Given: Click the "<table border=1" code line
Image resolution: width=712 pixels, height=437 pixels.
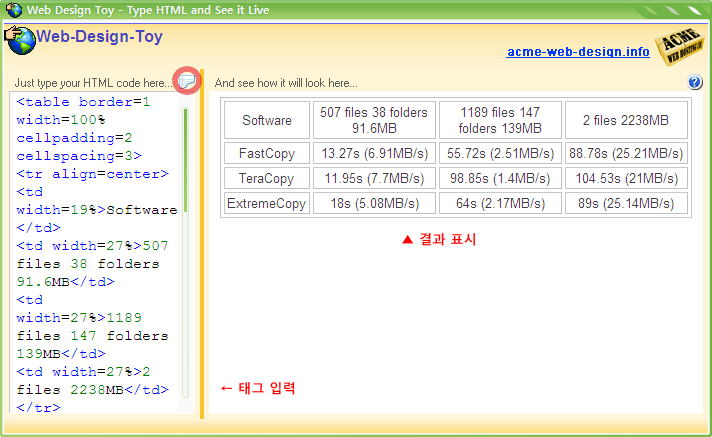Looking at the screenshot, I should pyautogui.click(x=84, y=102).
